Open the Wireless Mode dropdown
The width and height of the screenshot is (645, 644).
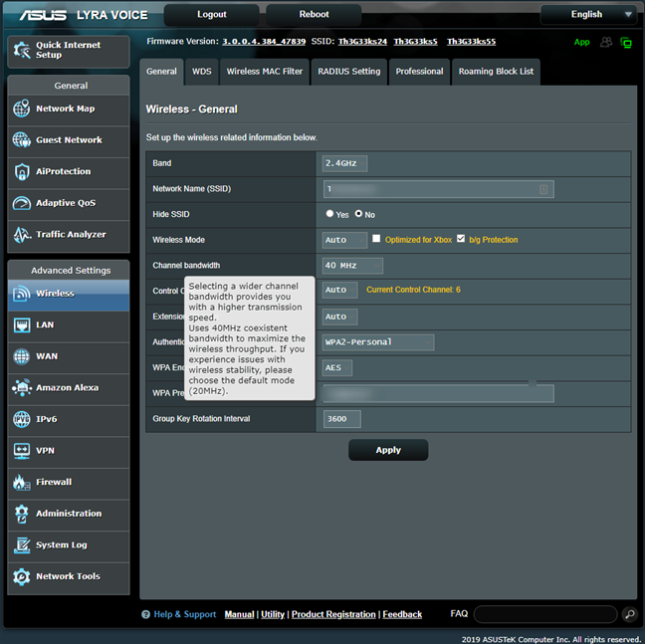pyautogui.click(x=344, y=240)
